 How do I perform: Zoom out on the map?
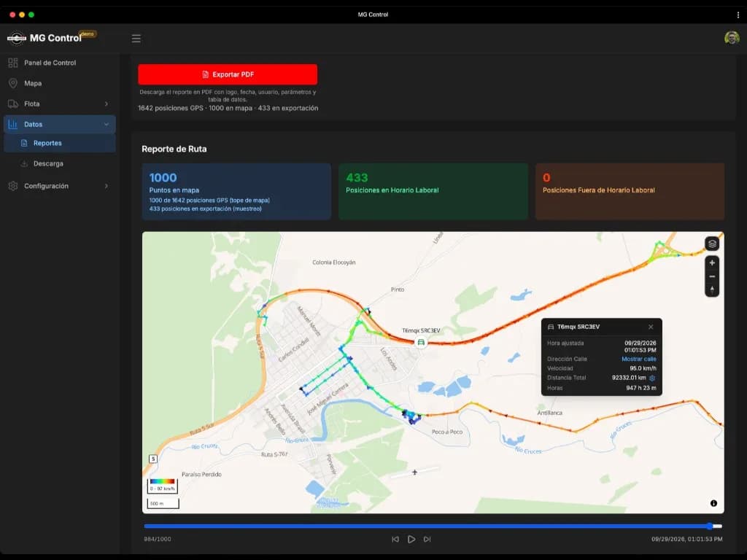(712, 276)
